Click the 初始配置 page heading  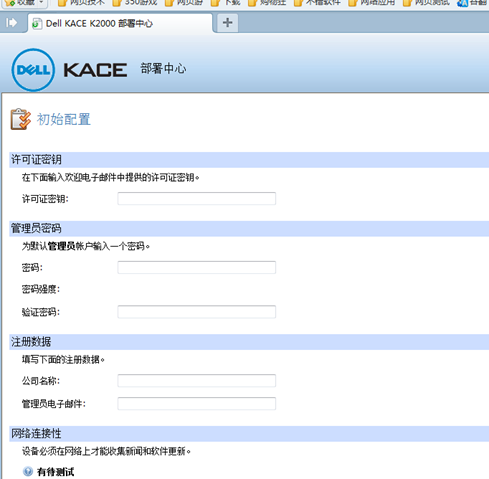coord(64,119)
